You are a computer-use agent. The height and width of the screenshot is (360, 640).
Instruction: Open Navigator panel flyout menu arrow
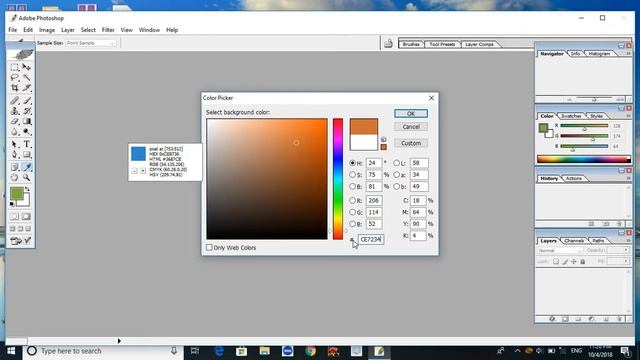(x=628, y=53)
